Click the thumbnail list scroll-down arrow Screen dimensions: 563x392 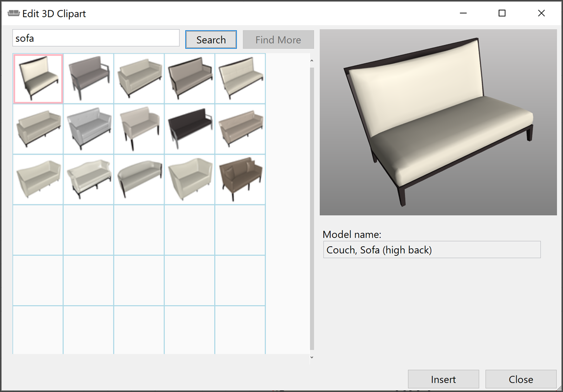(x=312, y=357)
